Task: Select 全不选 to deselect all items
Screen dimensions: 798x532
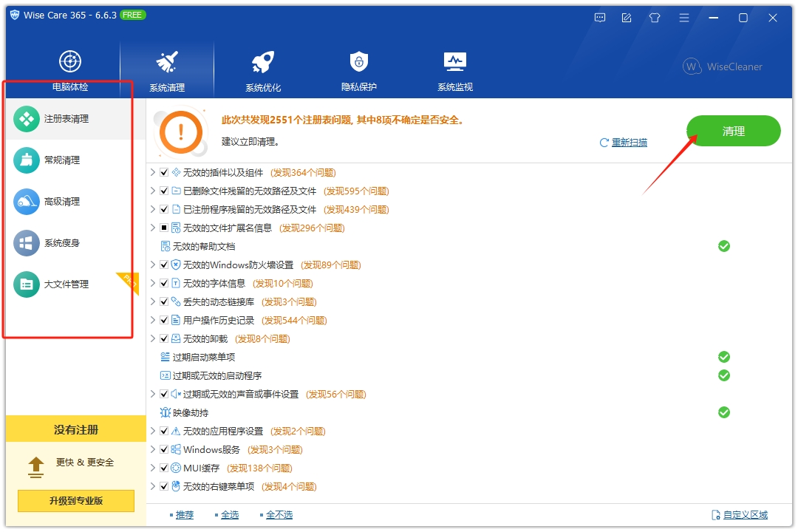Action: coord(277,514)
